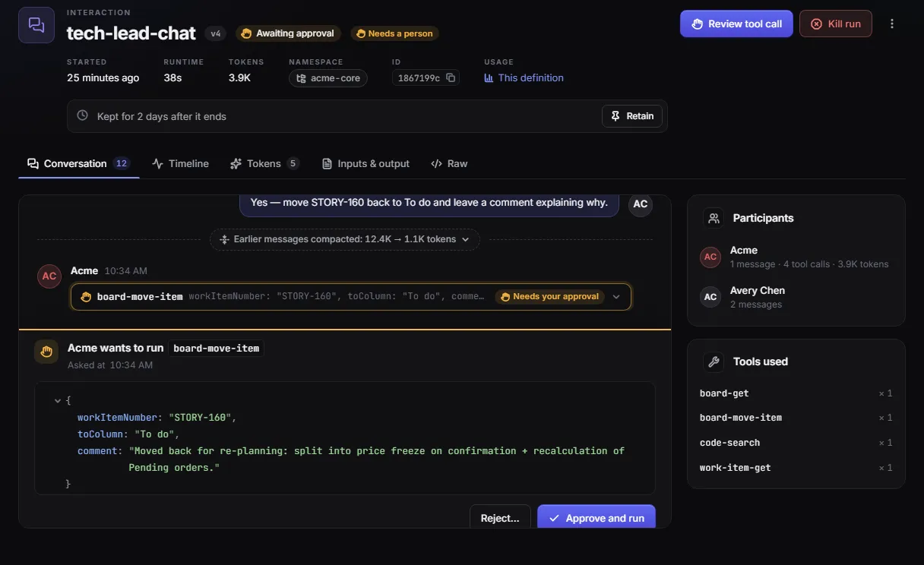Switch to the Conversation tab
This screenshot has height=565, width=924.
click(x=78, y=163)
